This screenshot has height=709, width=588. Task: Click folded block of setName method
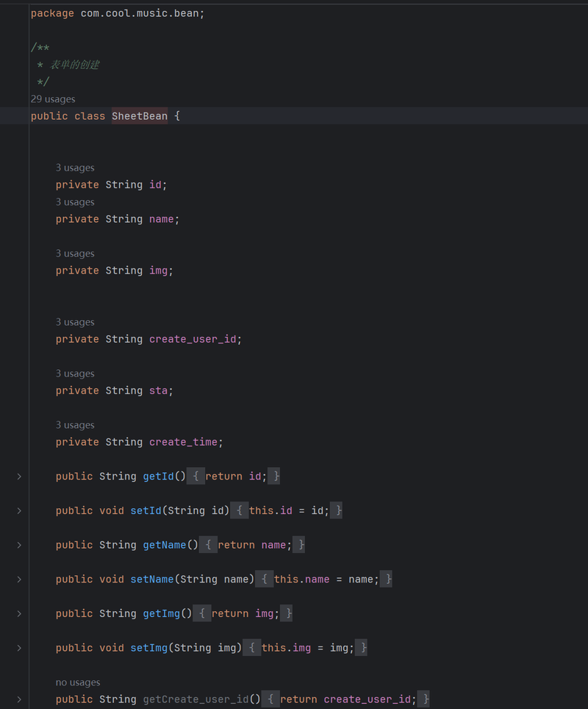pos(326,580)
